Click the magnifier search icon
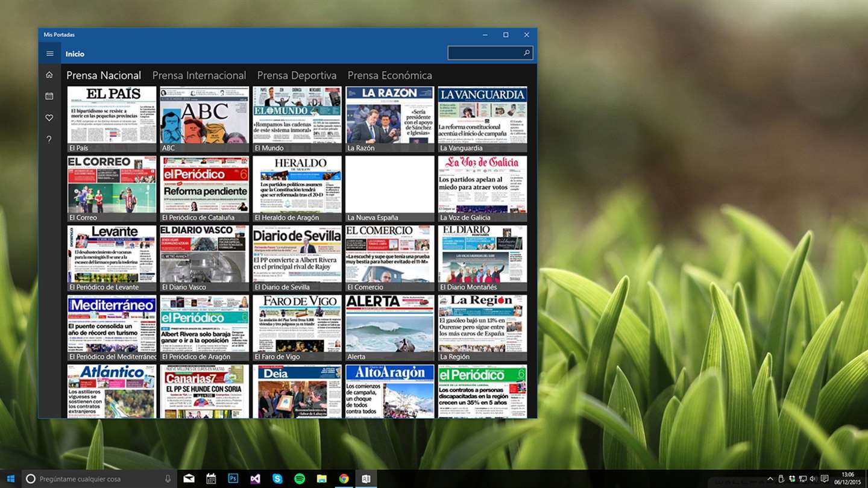The image size is (868, 488). click(526, 53)
